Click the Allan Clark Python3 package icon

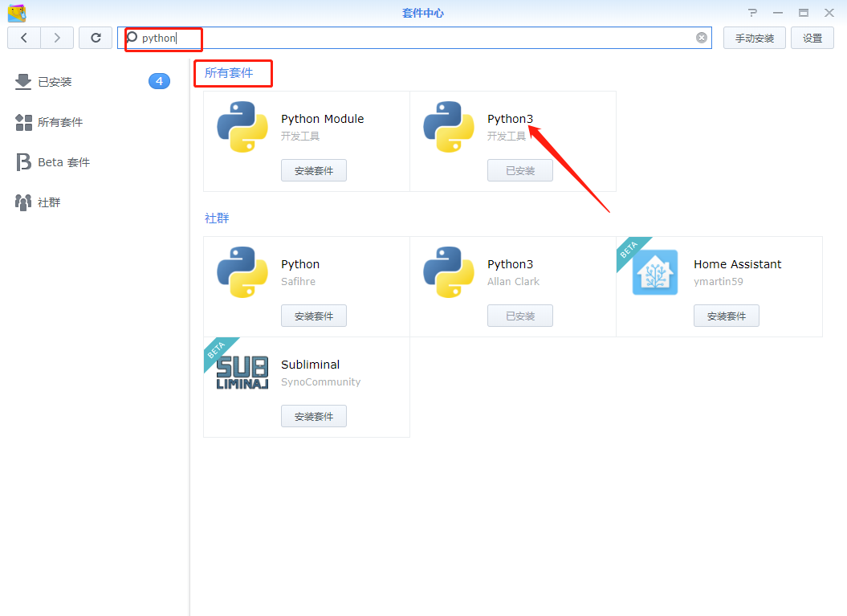pyautogui.click(x=448, y=272)
